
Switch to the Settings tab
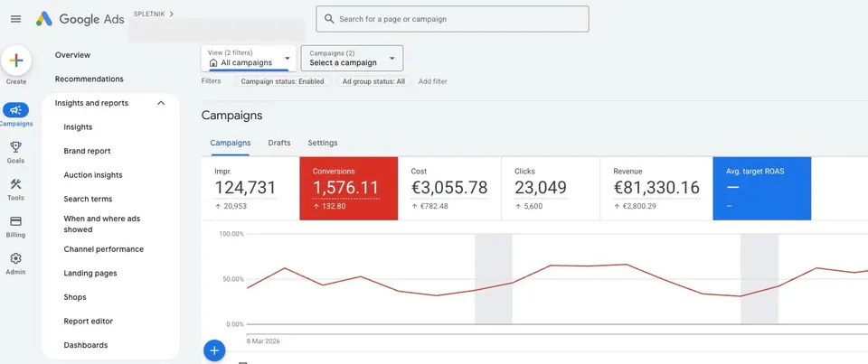(x=323, y=143)
